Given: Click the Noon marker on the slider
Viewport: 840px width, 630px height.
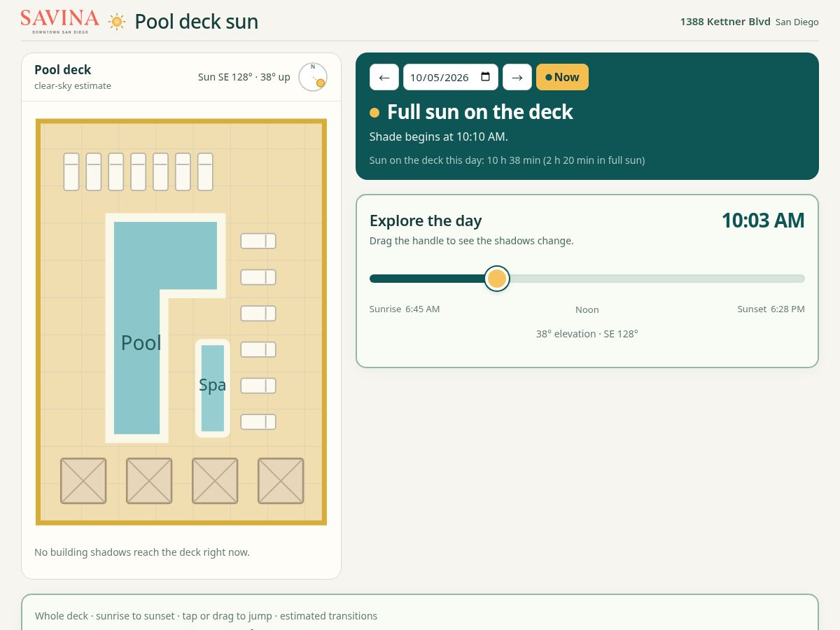Looking at the screenshot, I should pyautogui.click(x=587, y=309).
